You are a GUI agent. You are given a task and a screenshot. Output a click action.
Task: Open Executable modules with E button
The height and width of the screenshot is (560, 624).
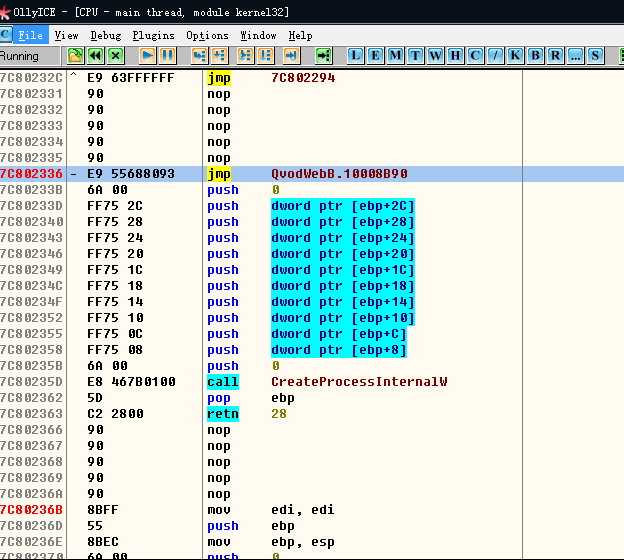376,55
